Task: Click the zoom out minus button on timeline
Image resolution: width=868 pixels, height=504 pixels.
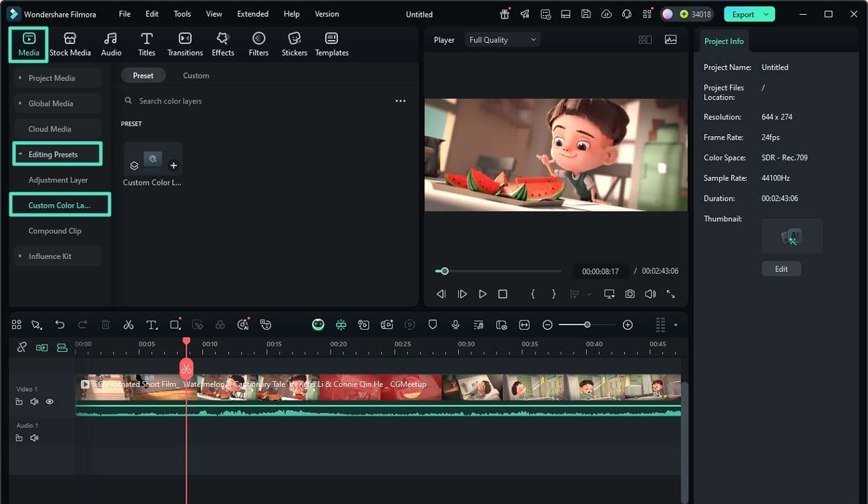Action: click(x=548, y=324)
